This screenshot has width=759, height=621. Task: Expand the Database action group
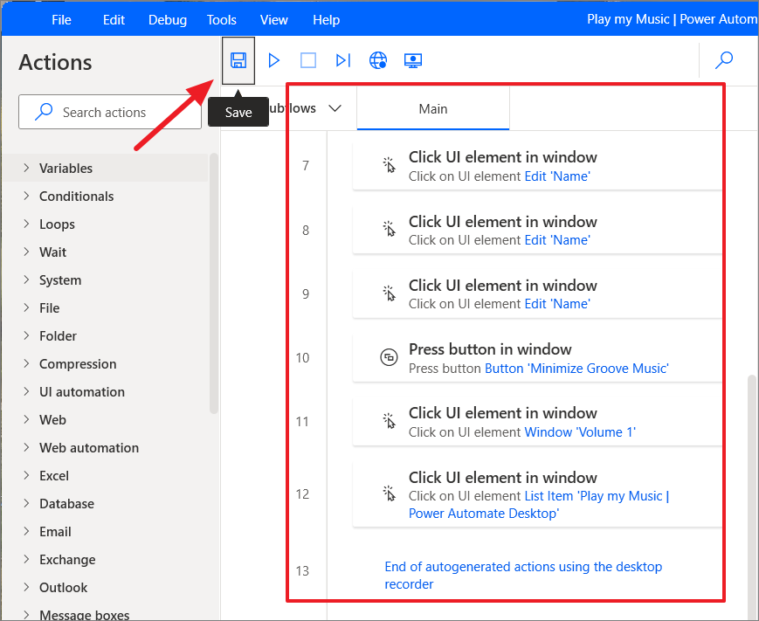[26, 503]
